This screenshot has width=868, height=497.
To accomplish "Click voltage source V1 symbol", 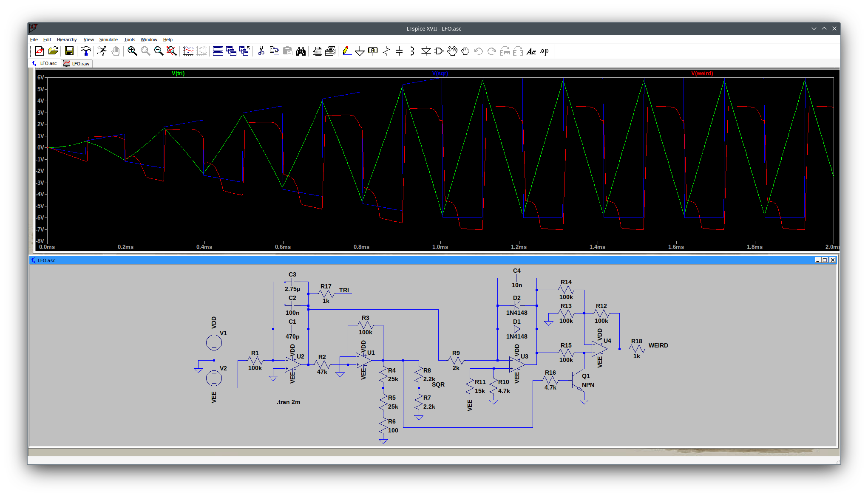I will tap(214, 342).
